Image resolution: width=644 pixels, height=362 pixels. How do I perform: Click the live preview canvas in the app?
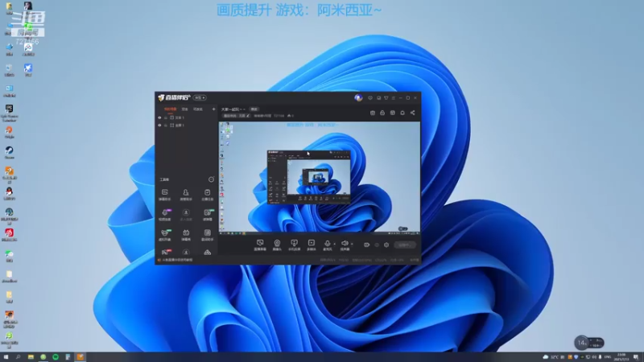(320, 177)
